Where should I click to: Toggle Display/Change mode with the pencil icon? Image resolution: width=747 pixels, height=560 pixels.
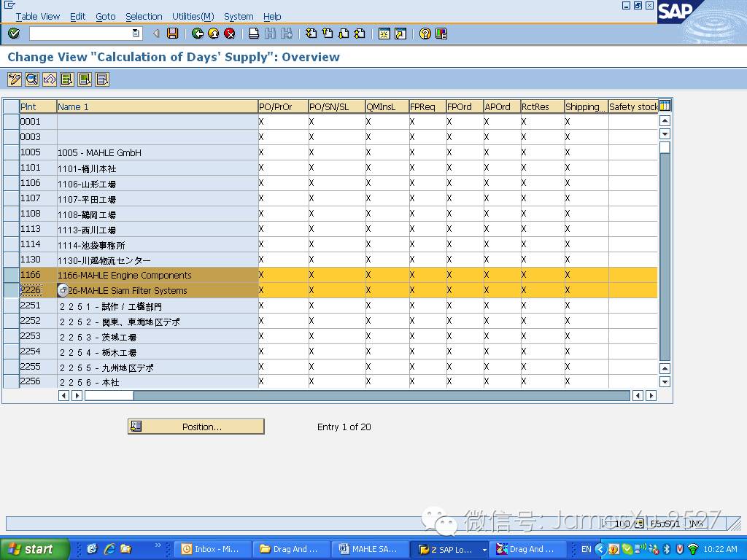15,79
